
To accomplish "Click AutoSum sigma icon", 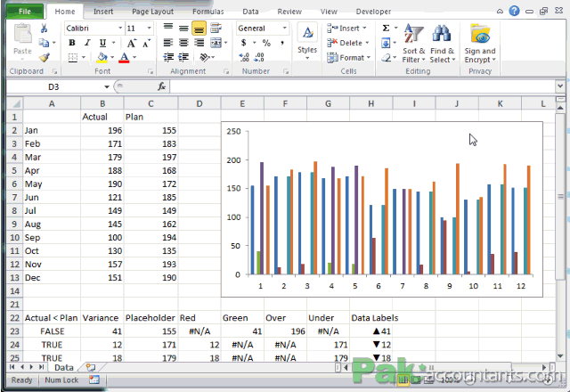I will pos(386,28).
